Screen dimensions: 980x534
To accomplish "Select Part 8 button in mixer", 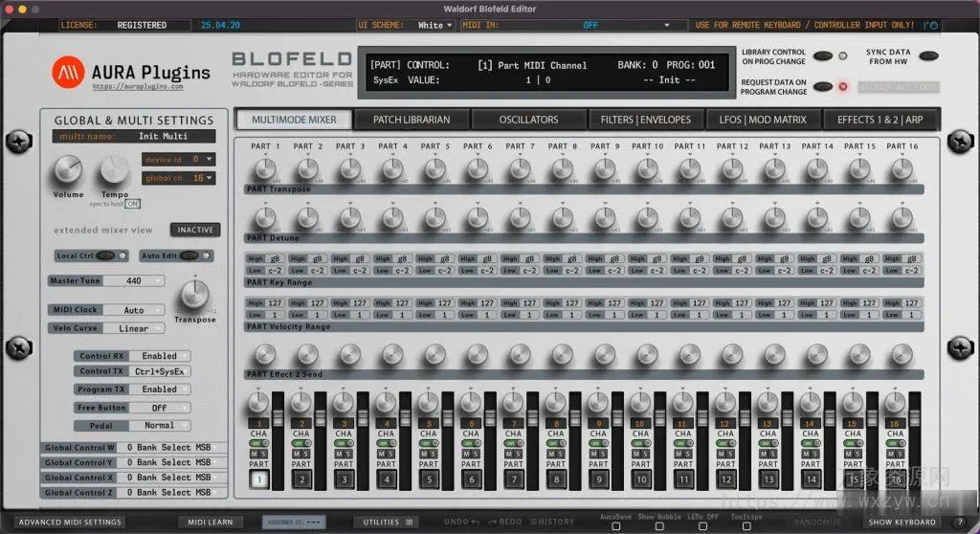I will point(556,479).
